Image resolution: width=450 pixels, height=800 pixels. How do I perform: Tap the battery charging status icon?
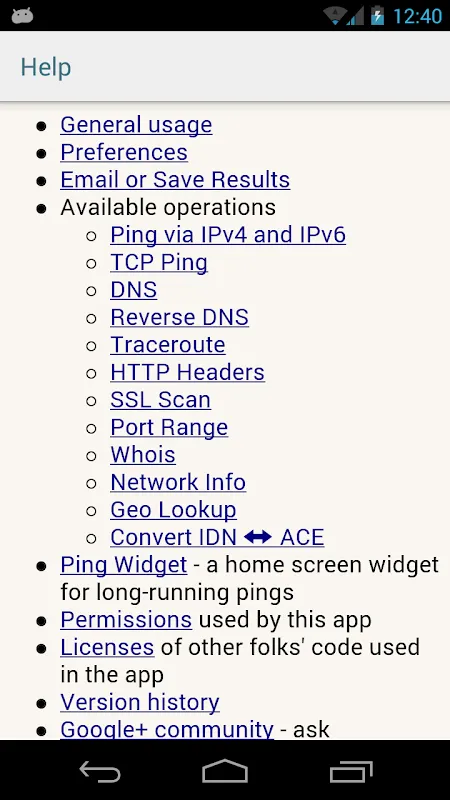point(377,16)
